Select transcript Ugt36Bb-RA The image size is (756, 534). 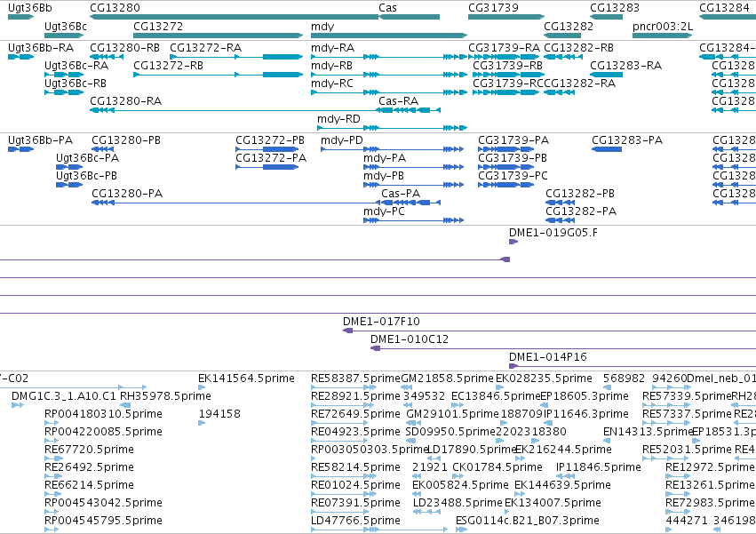tap(20, 57)
